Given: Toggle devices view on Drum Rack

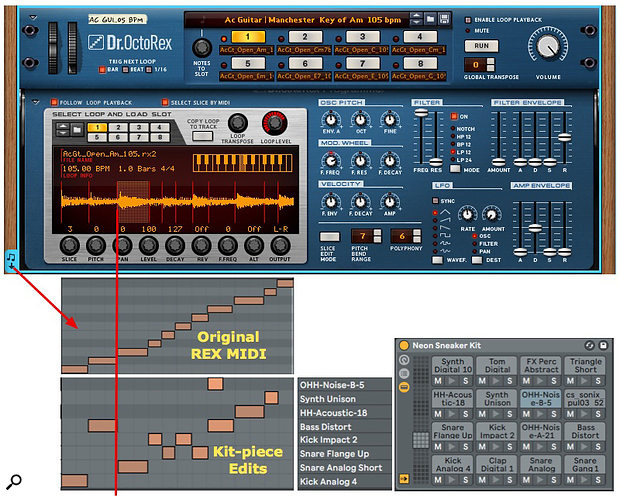Looking at the screenshot, I should [x=404, y=387].
